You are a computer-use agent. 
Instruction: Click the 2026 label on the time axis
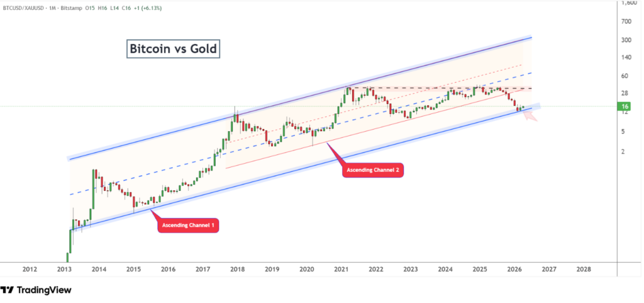point(514,269)
